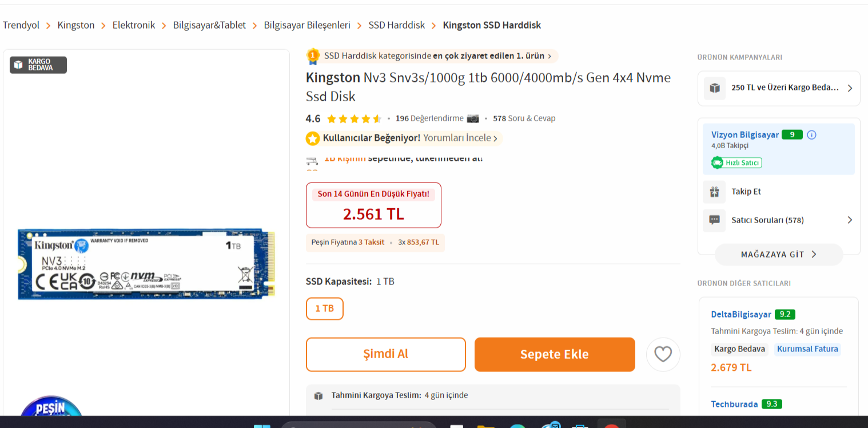Screen dimensions: 868x428
Task: Click the gift icon next to Takip Et
Action: tap(714, 192)
